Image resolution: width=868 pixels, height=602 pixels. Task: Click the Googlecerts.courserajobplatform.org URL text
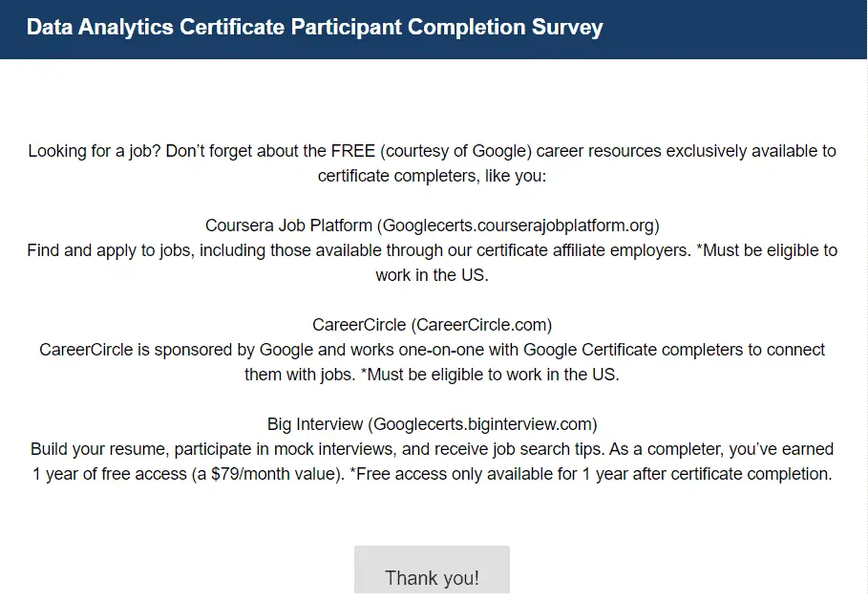point(518,226)
